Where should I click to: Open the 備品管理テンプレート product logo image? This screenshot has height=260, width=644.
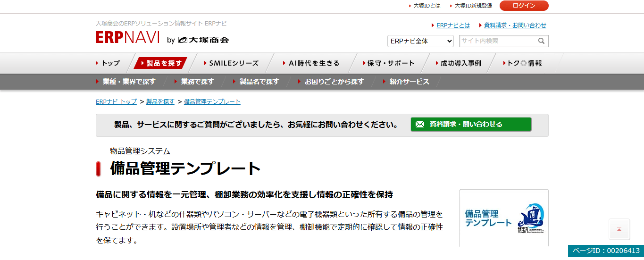[x=503, y=218]
